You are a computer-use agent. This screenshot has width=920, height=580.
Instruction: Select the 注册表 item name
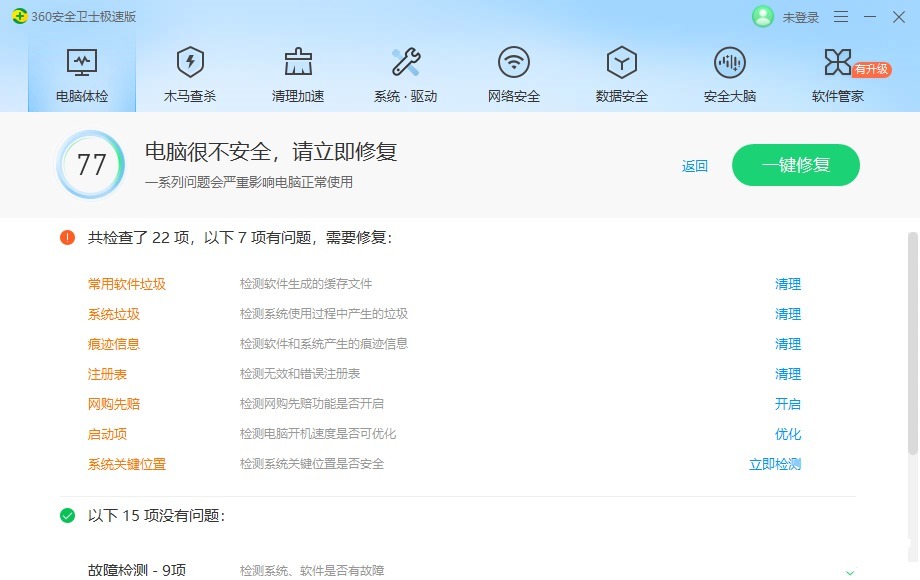(x=107, y=374)
